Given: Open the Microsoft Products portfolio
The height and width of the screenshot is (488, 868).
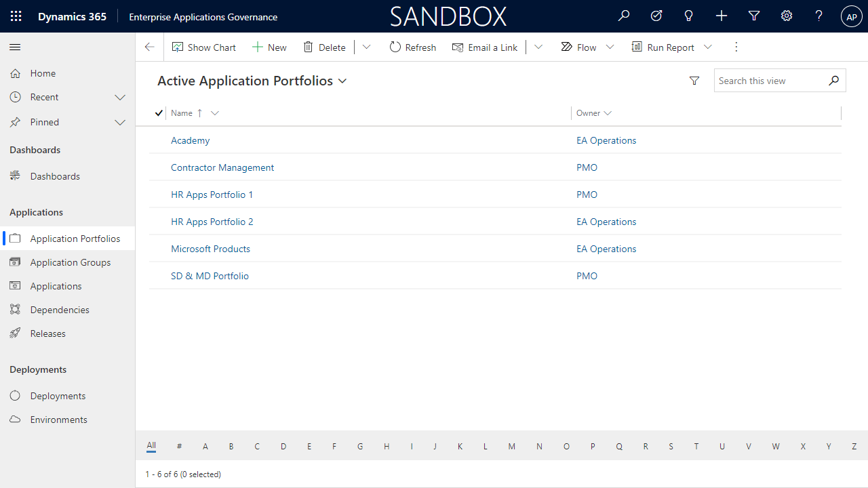Looking at the screenshot, I should 211,249.
